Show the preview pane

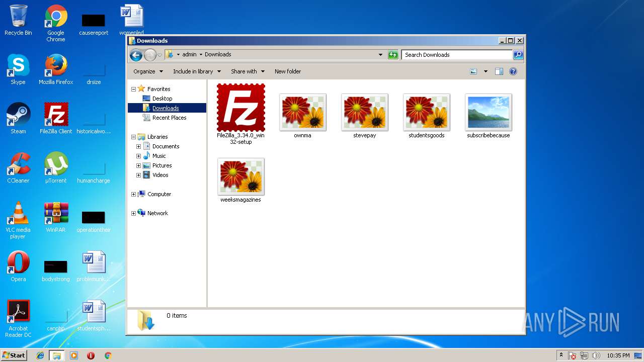point(499,71)
